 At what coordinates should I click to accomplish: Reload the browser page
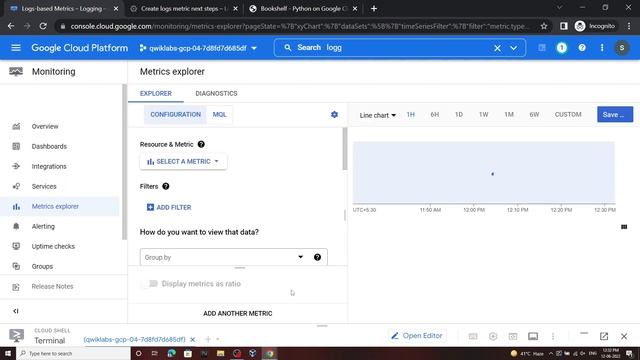click(x=43, y=26)
